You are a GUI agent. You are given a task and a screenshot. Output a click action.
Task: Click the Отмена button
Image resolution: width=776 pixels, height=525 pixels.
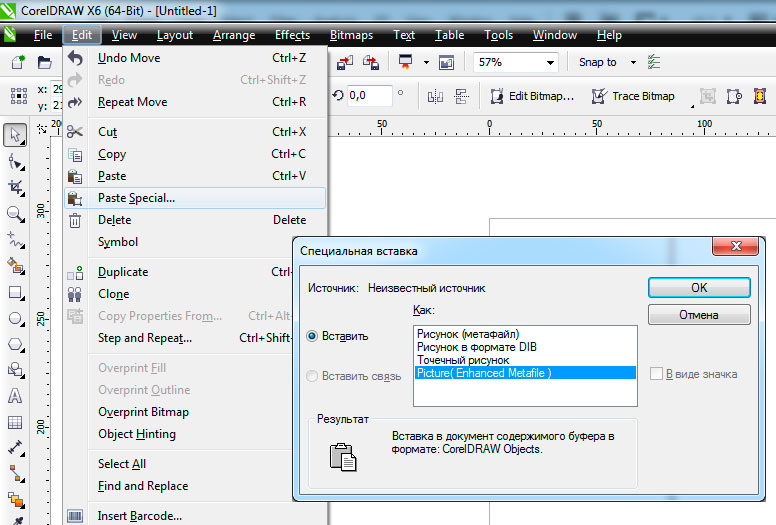pos(699,315)
